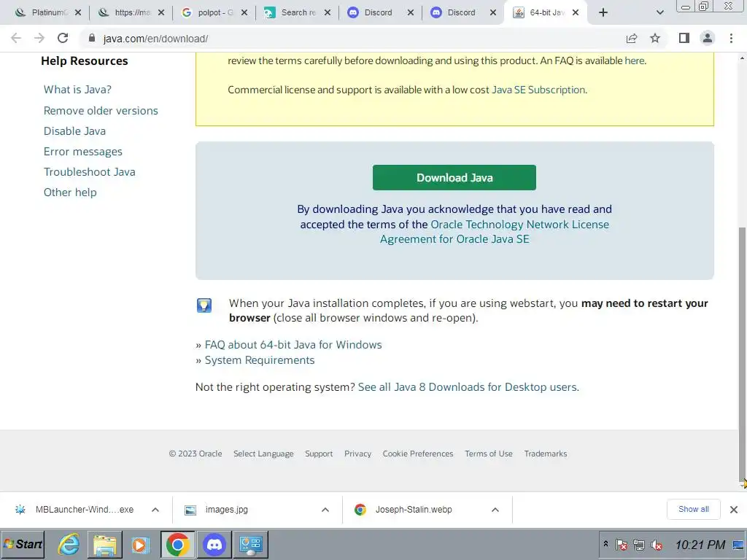Click the browser forward arrow
747x560 pixels.
pyautogui.click(x=39, y=38)
